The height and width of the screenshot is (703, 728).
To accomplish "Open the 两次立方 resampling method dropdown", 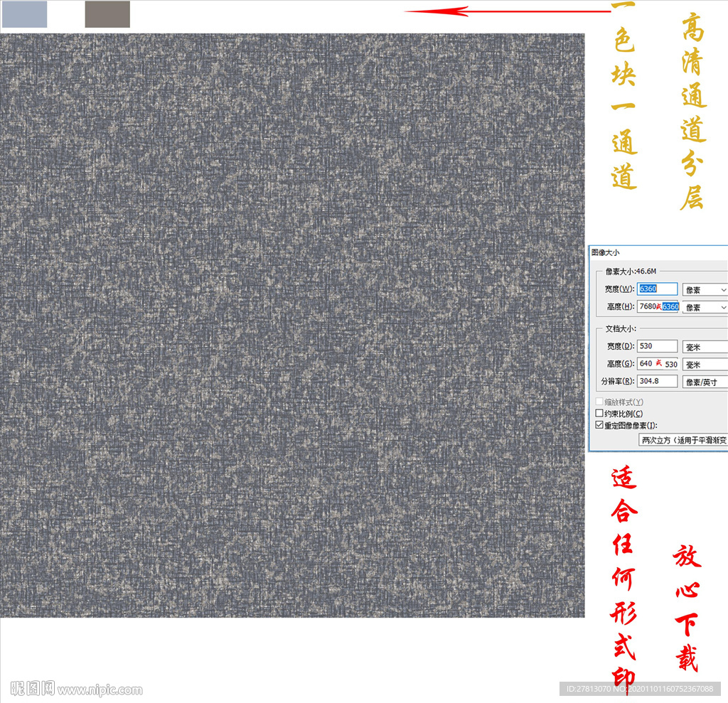I will [x=683, y=440].
